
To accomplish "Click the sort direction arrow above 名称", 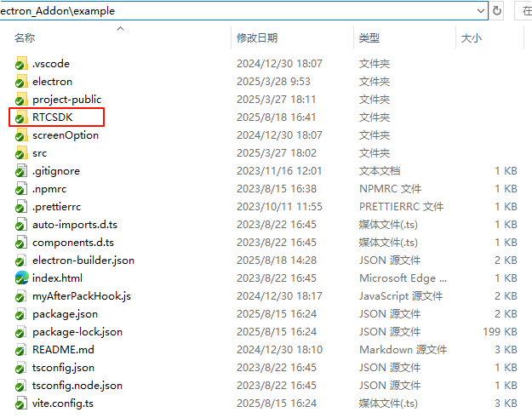I will [x=120, y=28].
